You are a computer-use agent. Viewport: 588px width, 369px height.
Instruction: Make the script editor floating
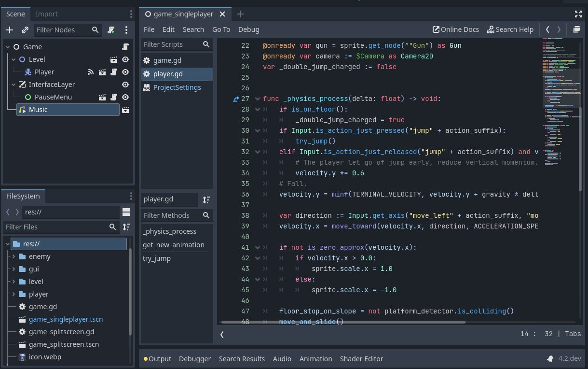point(576,29)
